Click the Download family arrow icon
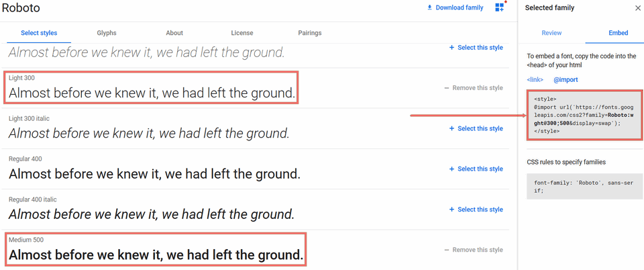 pos(429,8)
